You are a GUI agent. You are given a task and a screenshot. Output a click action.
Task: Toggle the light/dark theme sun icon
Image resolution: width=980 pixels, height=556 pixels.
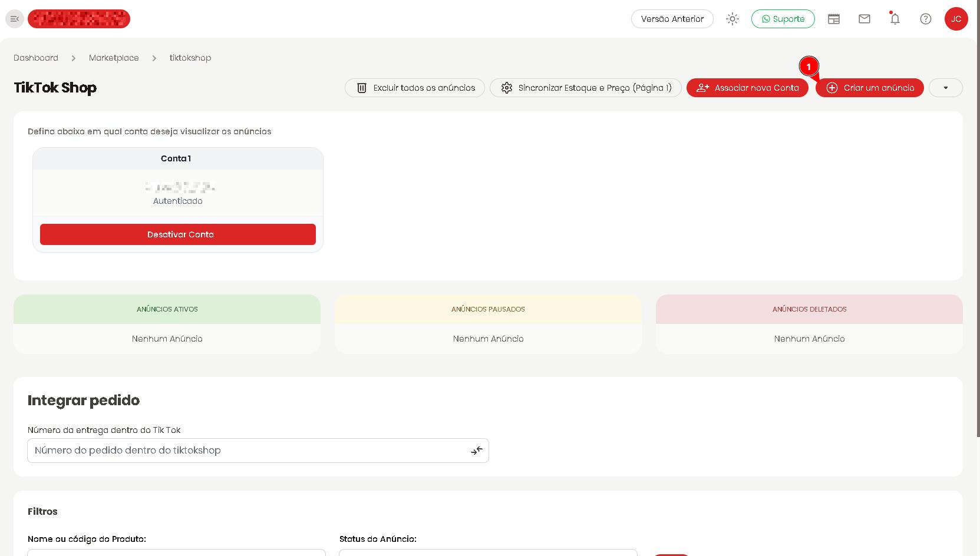click(732, 19)
